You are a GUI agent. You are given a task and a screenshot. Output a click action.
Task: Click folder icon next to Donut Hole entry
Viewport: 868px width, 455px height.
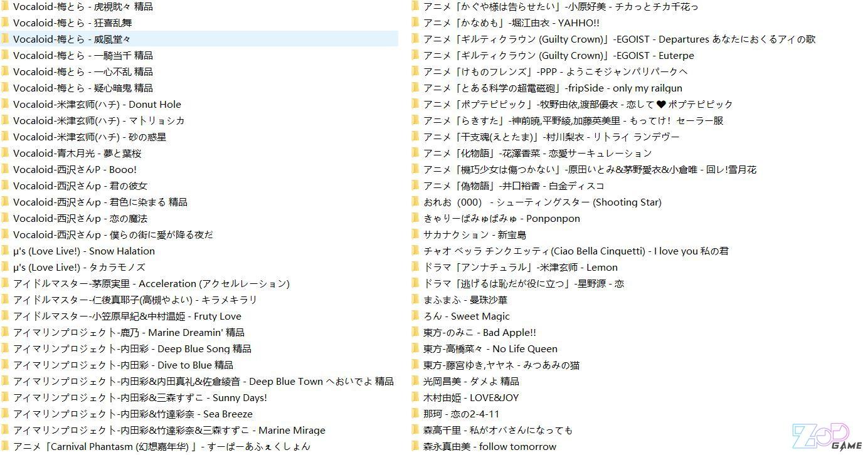tap(5, 104)
